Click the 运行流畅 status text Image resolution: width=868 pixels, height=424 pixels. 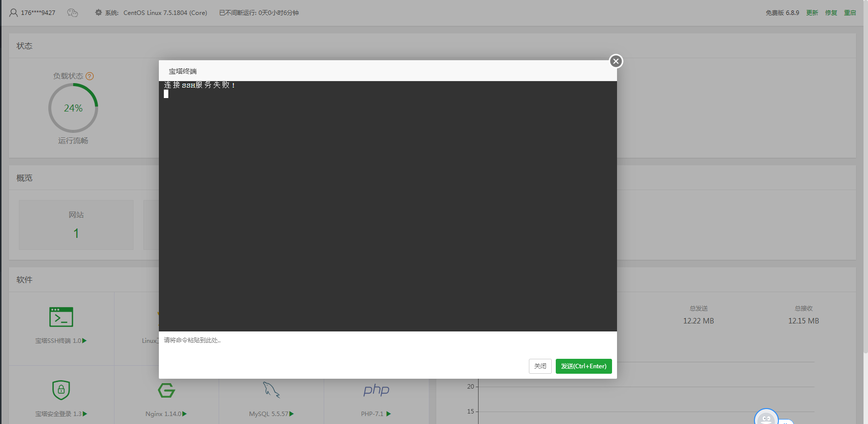73,141
